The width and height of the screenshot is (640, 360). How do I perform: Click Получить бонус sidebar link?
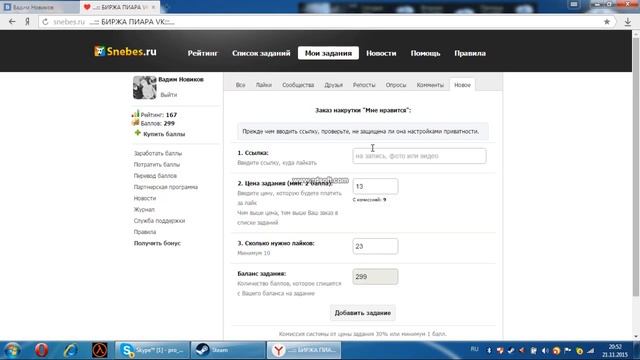[157, 243]
